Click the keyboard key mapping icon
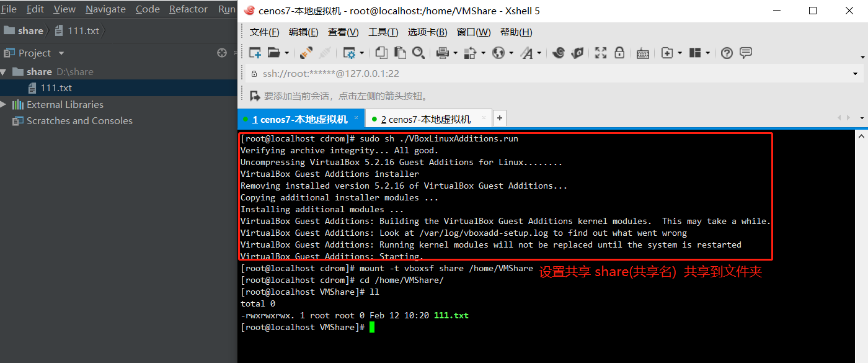Viewport: 868px width, 363px height. [643, 53]
